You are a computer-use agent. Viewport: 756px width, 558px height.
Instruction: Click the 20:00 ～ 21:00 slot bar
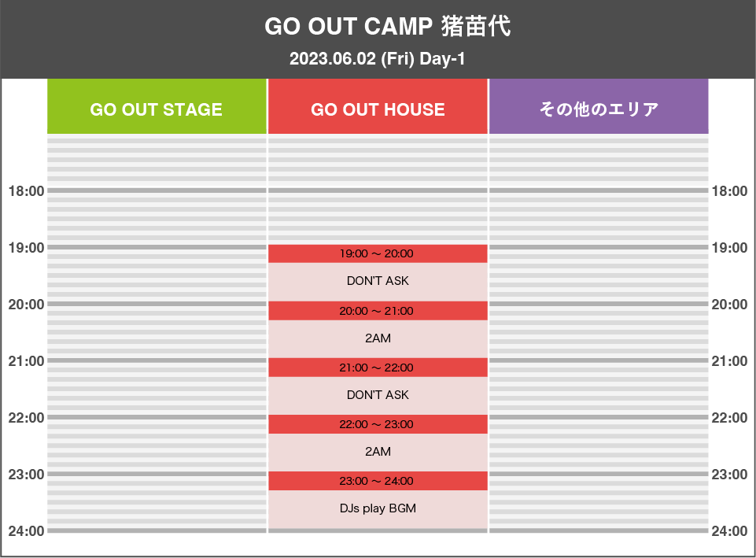click(x=378, y=311)
